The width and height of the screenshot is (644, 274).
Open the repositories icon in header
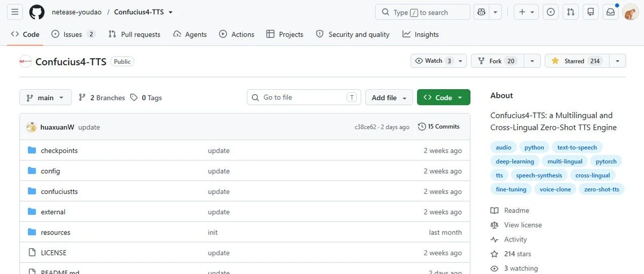(x=591, y=12)
